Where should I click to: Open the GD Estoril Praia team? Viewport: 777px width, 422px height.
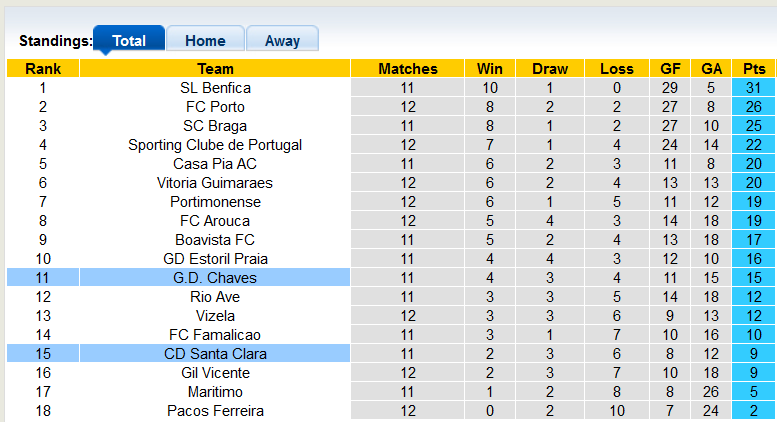(215, 259)
